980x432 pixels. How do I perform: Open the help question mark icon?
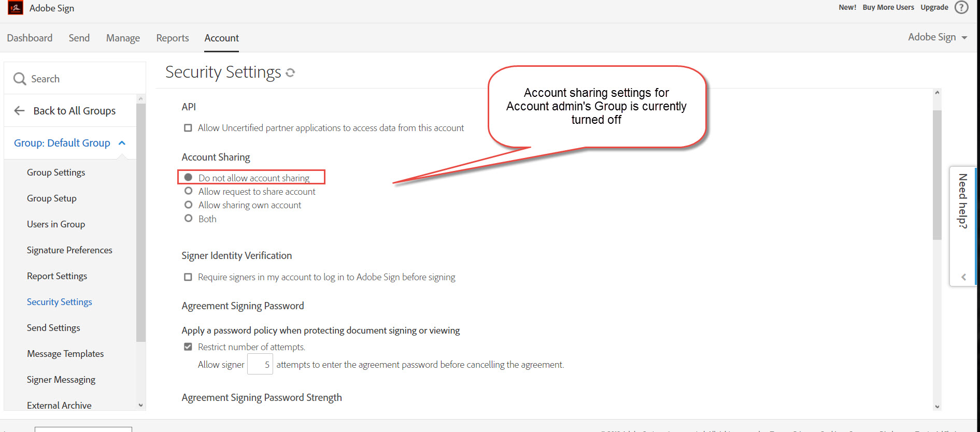(961, 8)
